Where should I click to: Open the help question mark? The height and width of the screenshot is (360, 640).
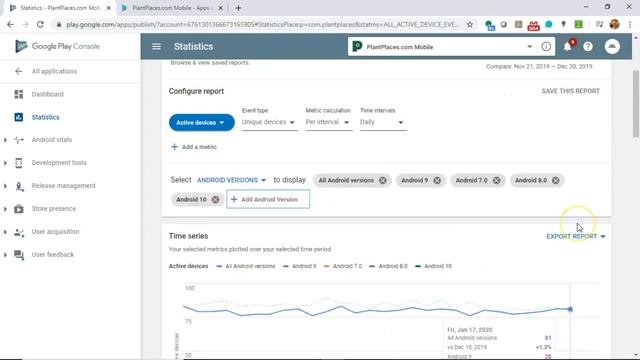(588, 47)
